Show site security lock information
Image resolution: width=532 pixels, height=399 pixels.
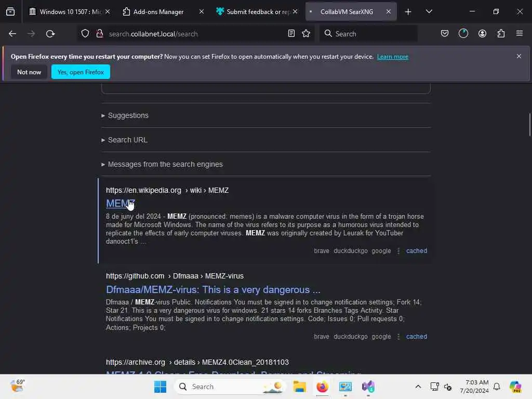[99, 34]
